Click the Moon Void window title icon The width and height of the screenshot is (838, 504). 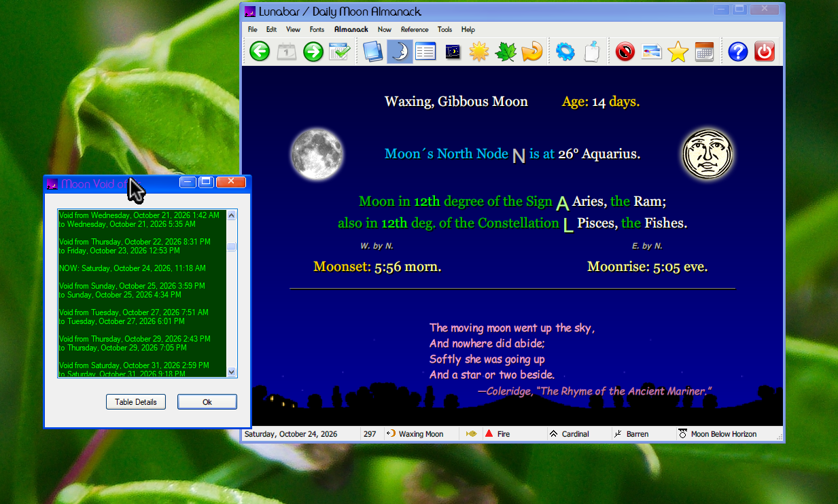[52, 184]
